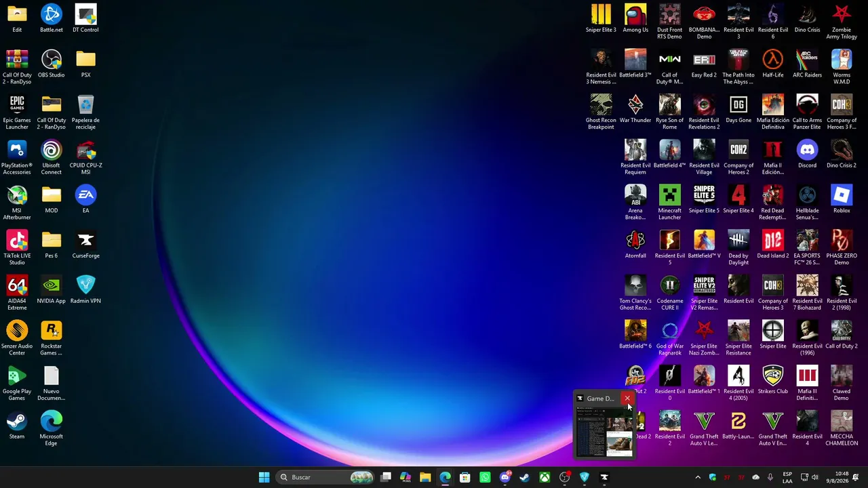
Task: Select the Codename CURE II shortcut
Action: coord(669,293)
